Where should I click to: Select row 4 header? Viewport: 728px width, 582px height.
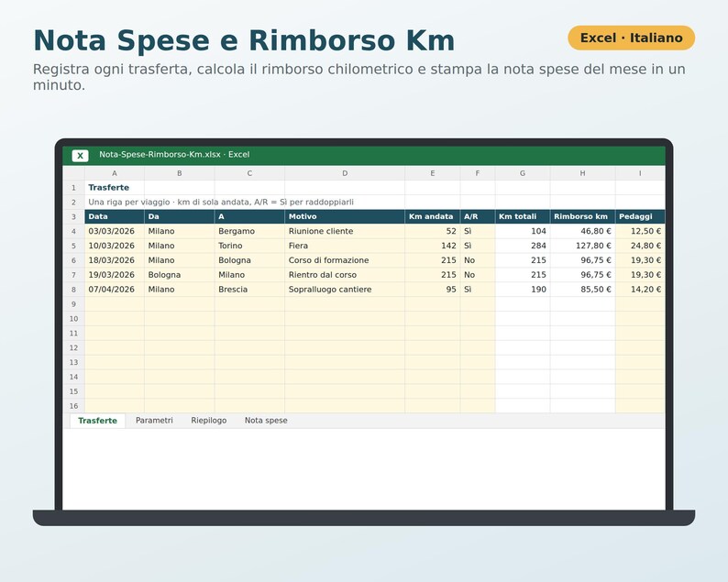tap(73, 231)
